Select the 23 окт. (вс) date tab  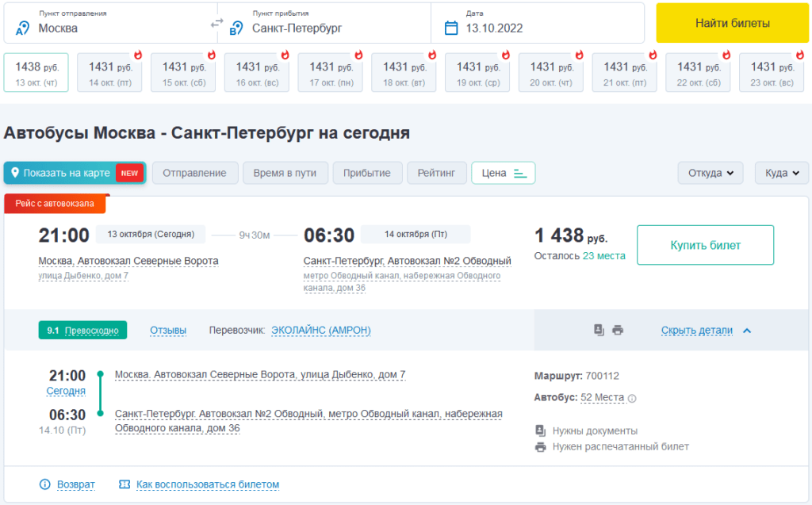772,73
